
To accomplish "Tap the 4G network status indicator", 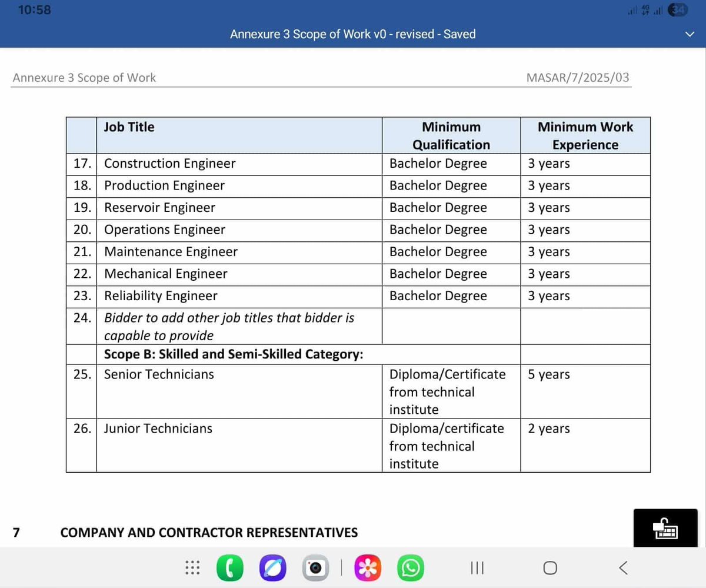I will pos(644,9).
